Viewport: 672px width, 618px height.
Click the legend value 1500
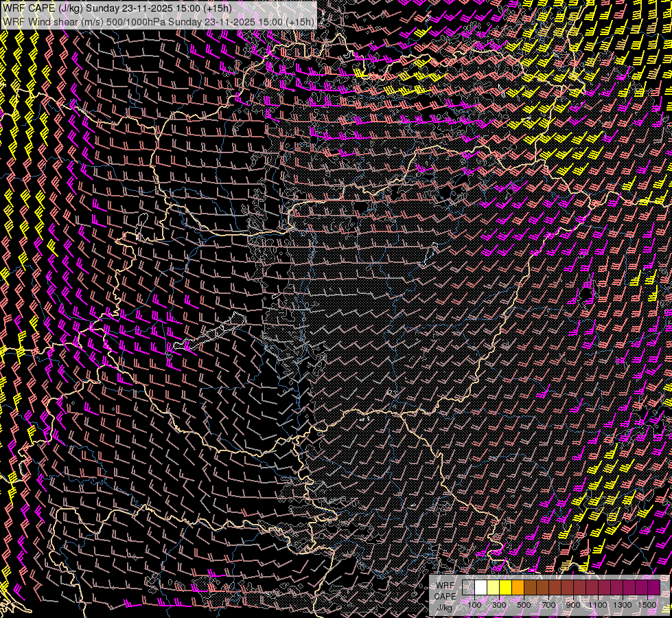647,605
